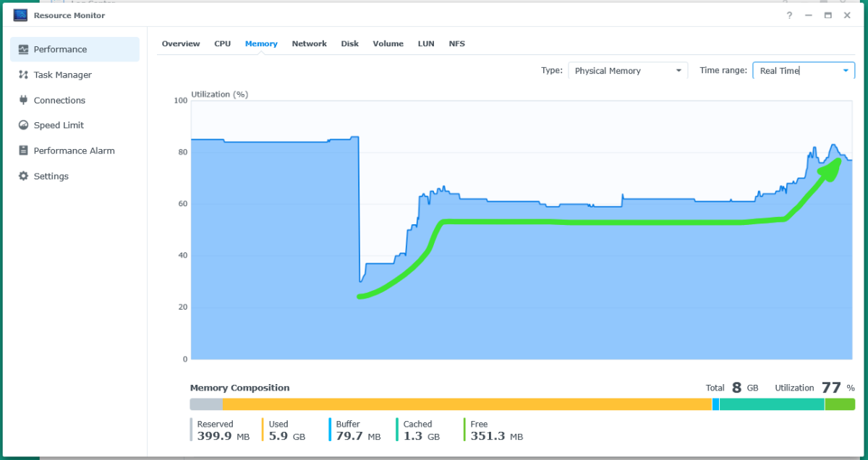This screenshot has width=868, height=460.
Task: Open Task Manager via its sidebar icon
Action: pos(23,75)
